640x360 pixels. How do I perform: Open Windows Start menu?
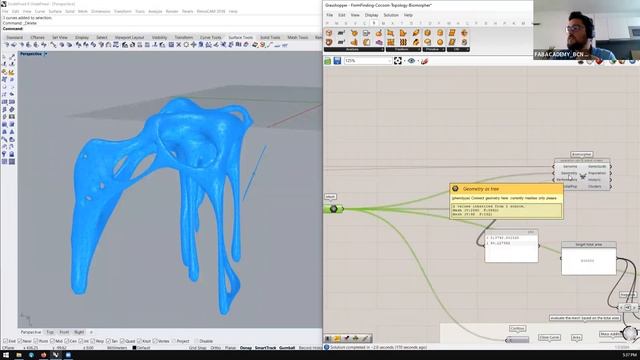pyautogui.click(x=6, y=355)
